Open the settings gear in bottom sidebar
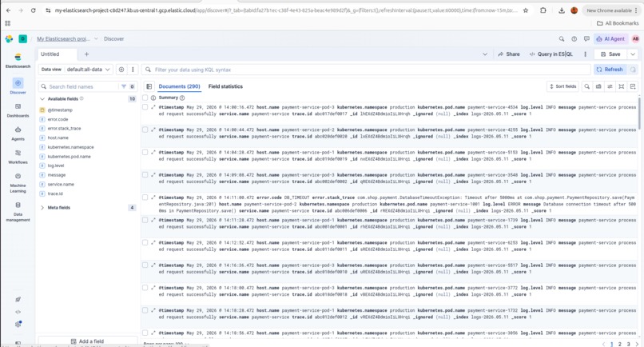This screenshot has width=644, height=347. pos(18,324)
